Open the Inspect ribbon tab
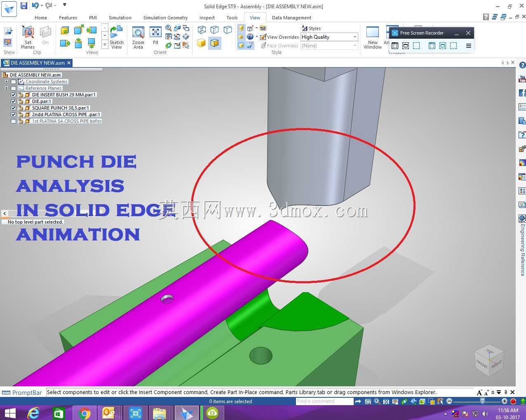526x420 pixels. (207, 18)
